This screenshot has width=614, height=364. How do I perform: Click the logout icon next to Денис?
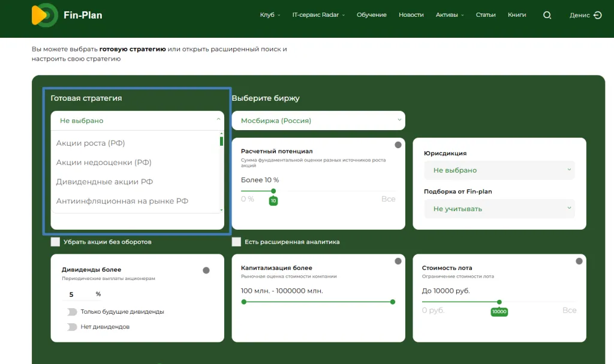pos(597,16)
